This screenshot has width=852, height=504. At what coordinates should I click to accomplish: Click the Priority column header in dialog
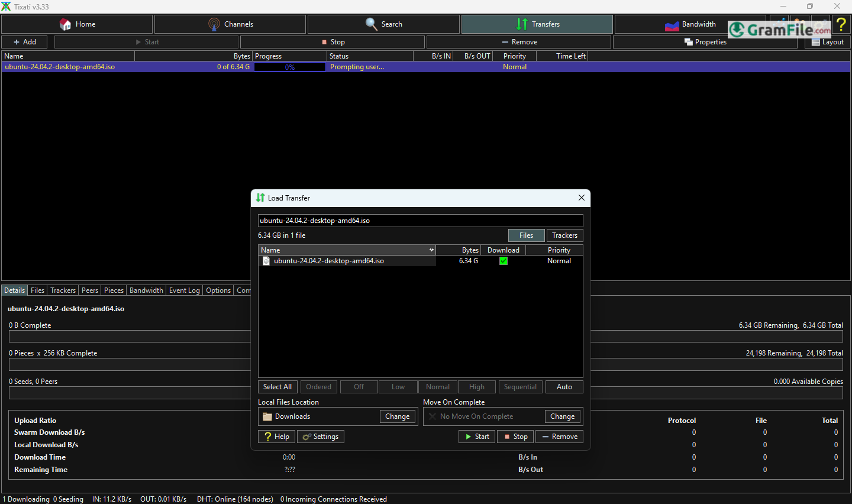[x=554, y=250]
